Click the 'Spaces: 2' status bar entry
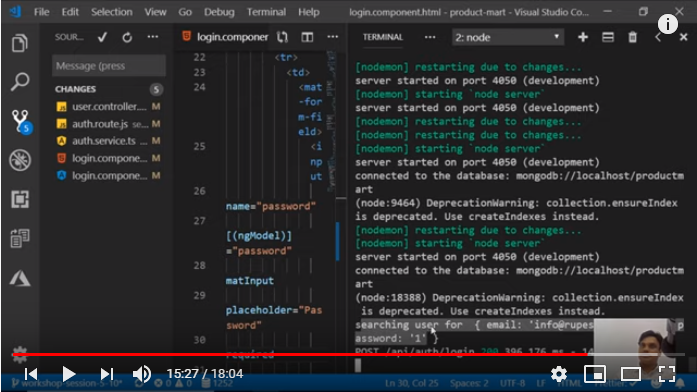The height and width of the screenshot is (392, 697). (469, 384)
